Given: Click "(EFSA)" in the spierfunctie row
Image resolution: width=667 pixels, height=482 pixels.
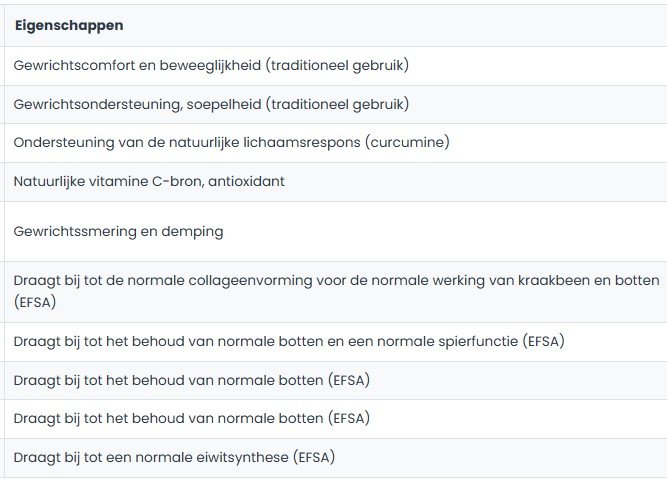Looking at the screenshot, I should [x=544, y=341].
